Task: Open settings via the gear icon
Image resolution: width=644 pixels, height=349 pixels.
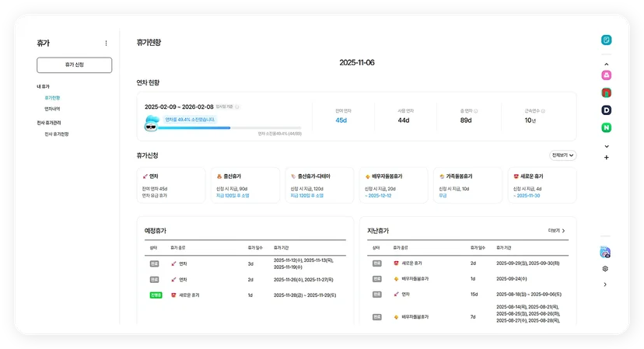Action: (x=605, y=268)
